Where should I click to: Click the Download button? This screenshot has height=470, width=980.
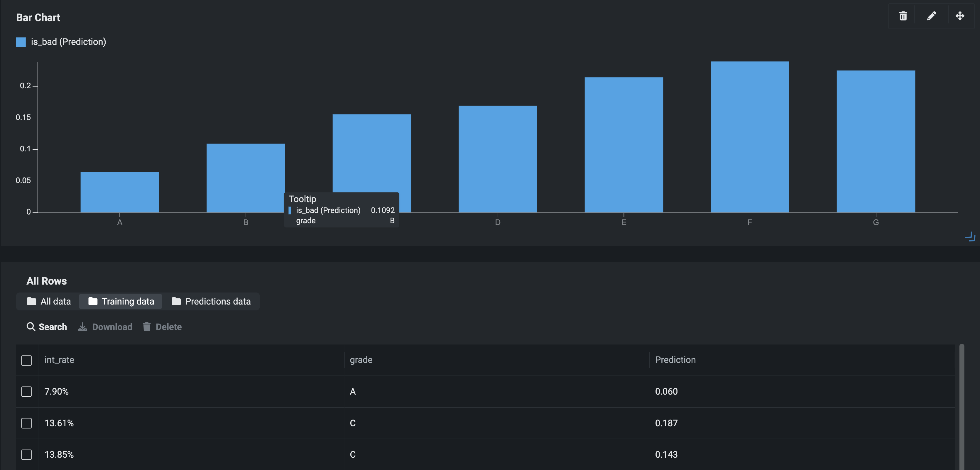coord(105,327)
